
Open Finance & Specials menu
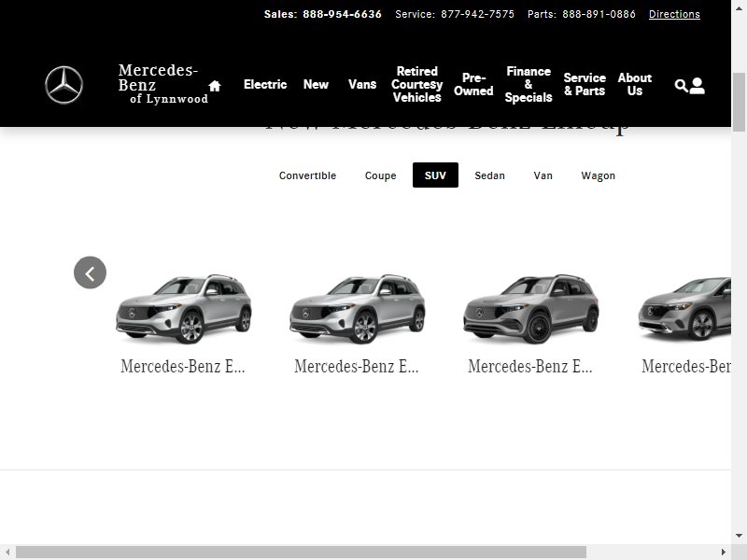click(529, 84)
